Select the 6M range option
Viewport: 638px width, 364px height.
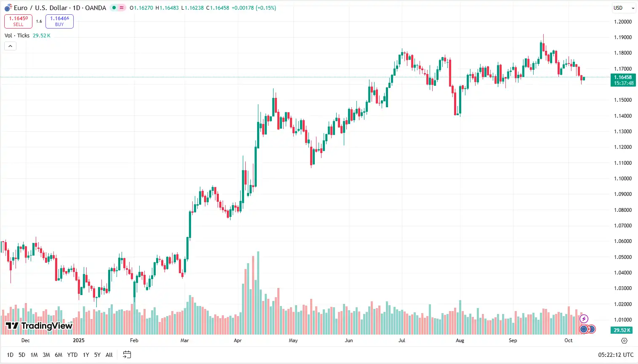[58, 355]
